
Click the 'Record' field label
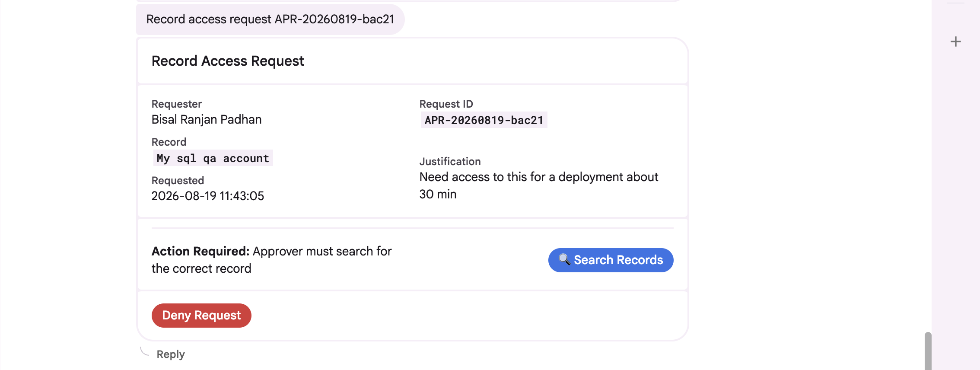click(169, 142)
